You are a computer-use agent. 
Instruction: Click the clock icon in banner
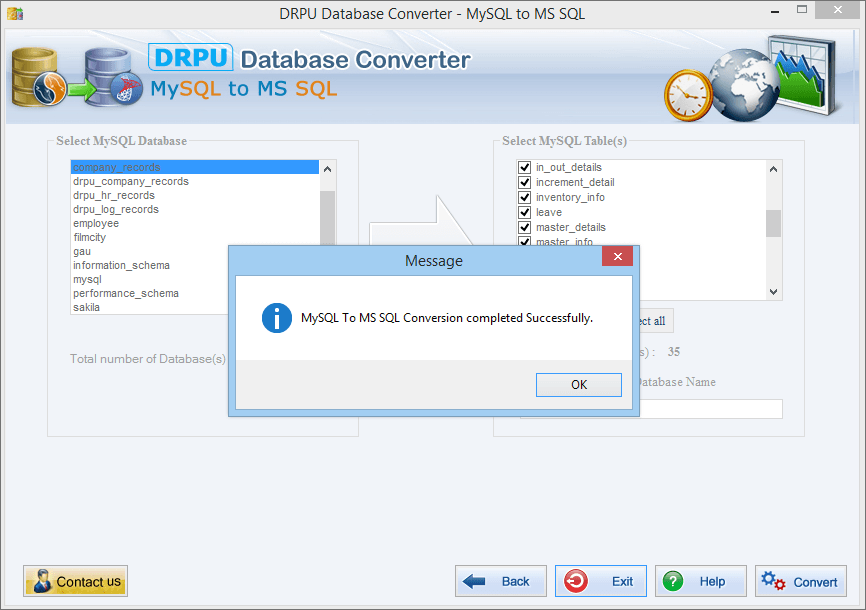click(688, 95)
